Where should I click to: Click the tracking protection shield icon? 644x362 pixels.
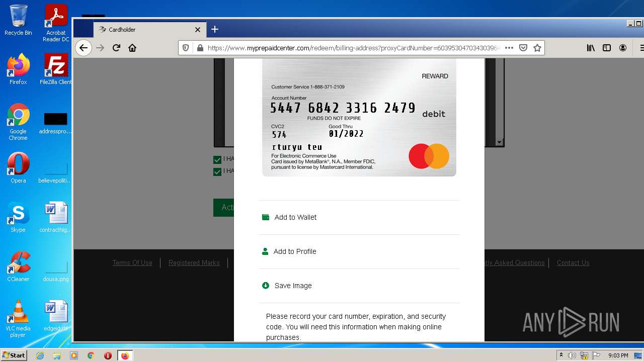186,48
